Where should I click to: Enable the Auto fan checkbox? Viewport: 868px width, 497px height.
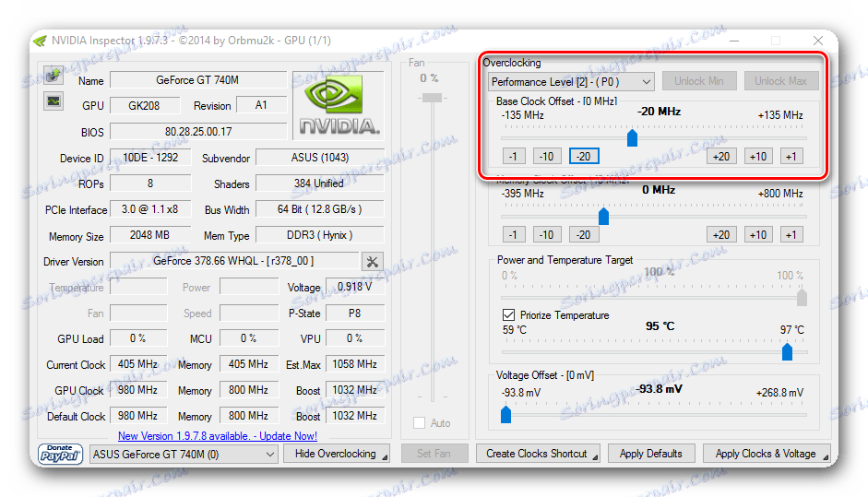(420, 423)
